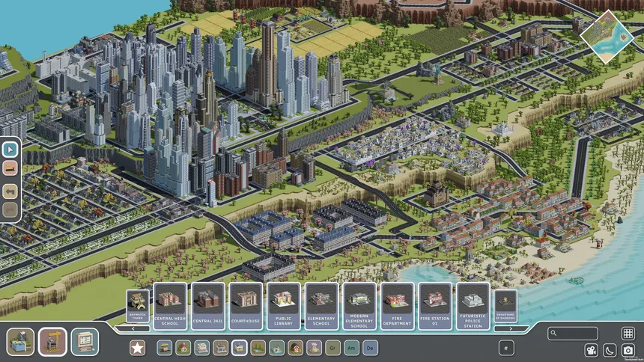Viewport: 644px width, 362px height.
Task: Show previous buildings with left arrow
Action: point(133,329)
